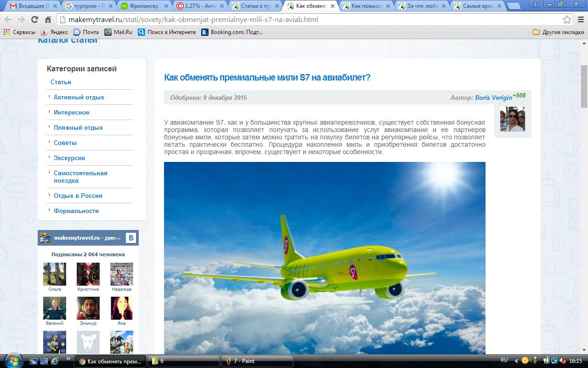This screenshot has width=588, height=368.
Task: Open the Пляжный отдых category
Action: pyautogui.click(x=78, y=127)
